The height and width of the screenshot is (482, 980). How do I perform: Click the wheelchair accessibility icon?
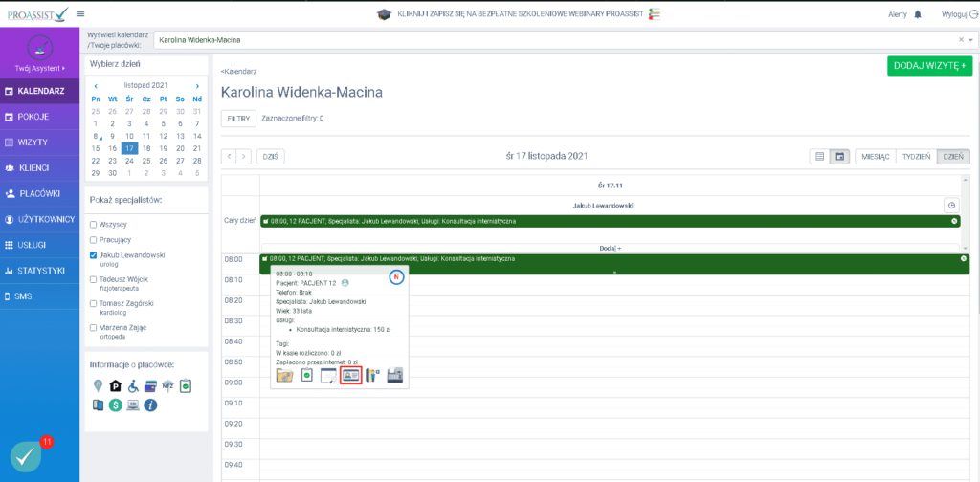[x=132, y=386]
